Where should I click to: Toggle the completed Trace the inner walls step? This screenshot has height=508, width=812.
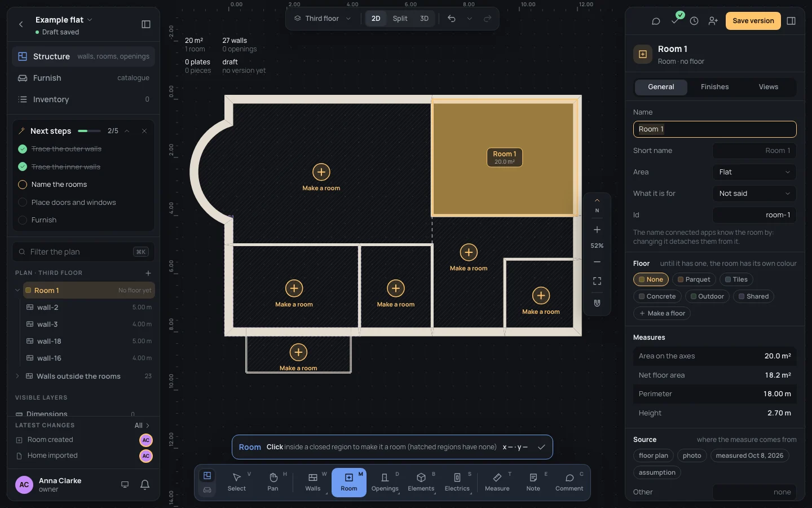pos(23,167)
